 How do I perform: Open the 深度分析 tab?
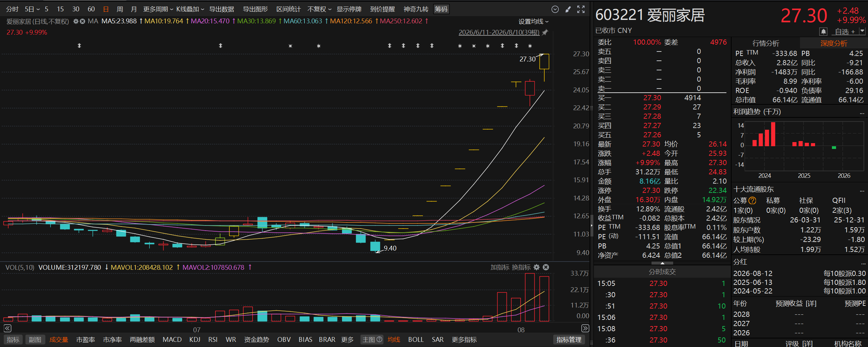[x=834, y=43]
